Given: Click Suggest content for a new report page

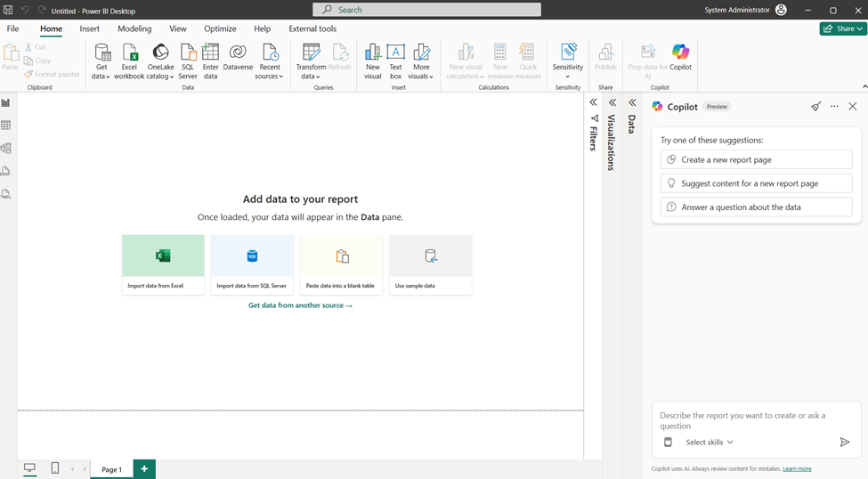Looking at the screenshot, I should [x=756, y=183].
